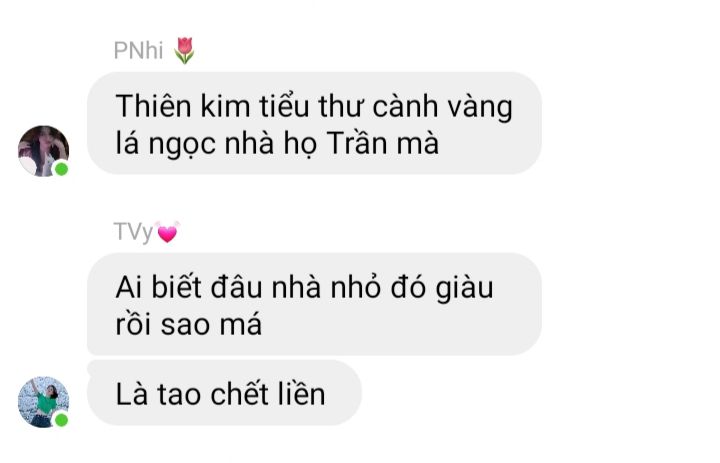The image size is (720, 463).
Task: Click TVy's green online status dot
Action: tap(61, 420)
